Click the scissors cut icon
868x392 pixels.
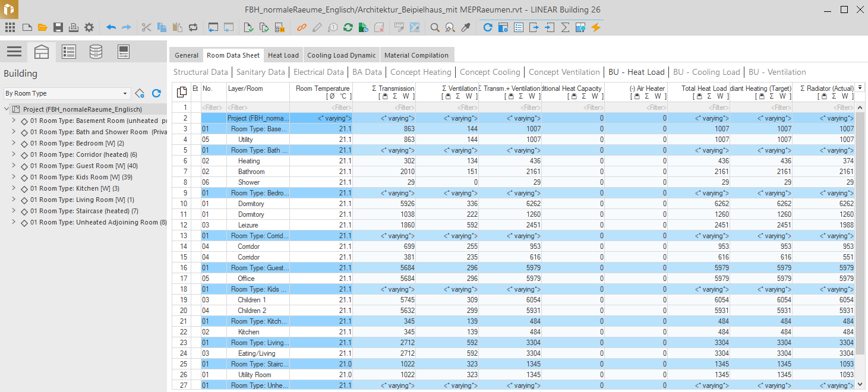[147, 27]
